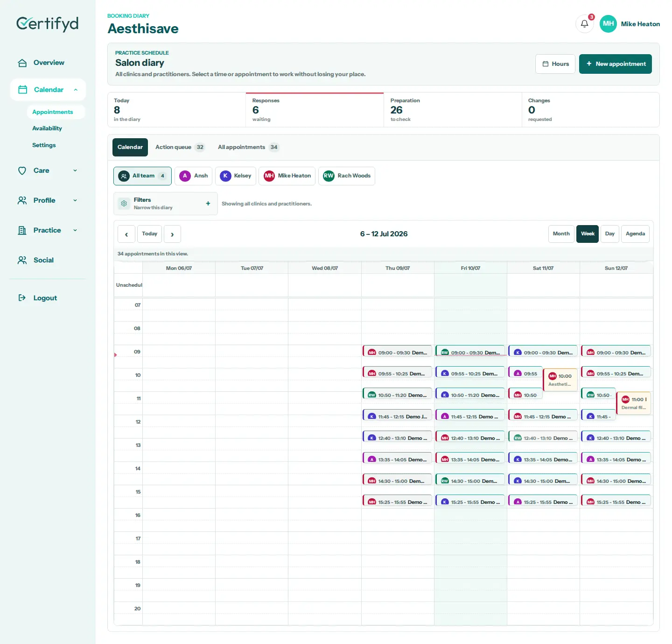Switch to Month view
672x644 pixels.
click(561, 234)
